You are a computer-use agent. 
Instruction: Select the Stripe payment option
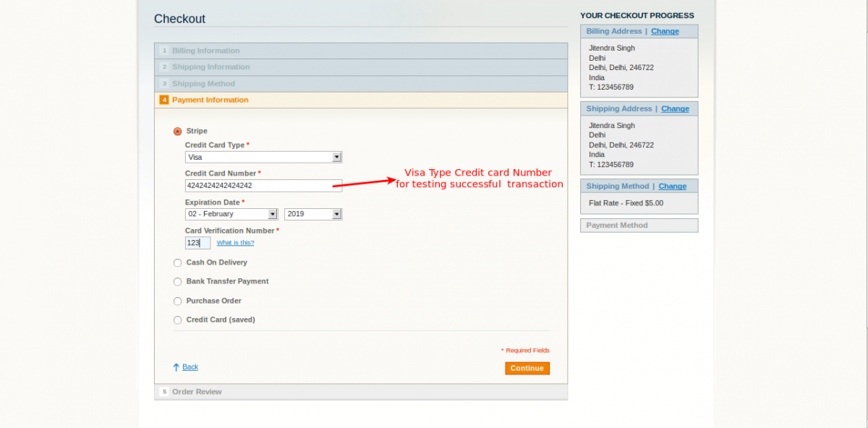(x=178, y=132)
